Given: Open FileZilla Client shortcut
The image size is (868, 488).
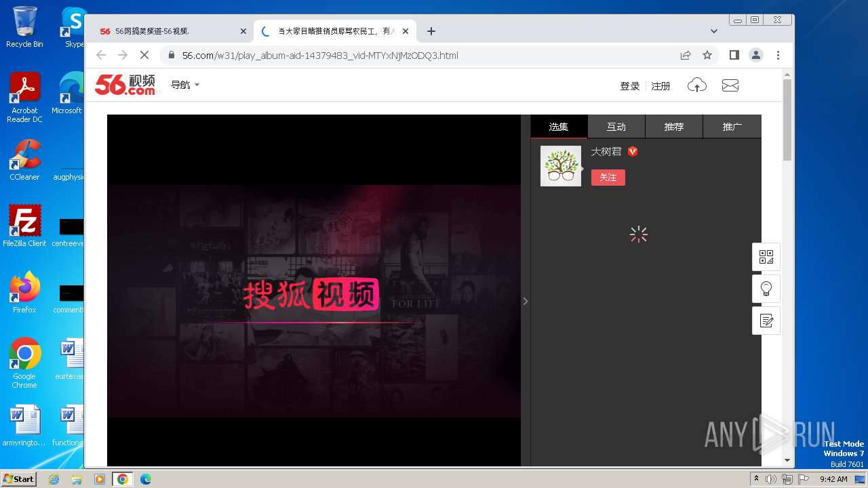Looking at the screenshot, I should [x=24, y=226].
